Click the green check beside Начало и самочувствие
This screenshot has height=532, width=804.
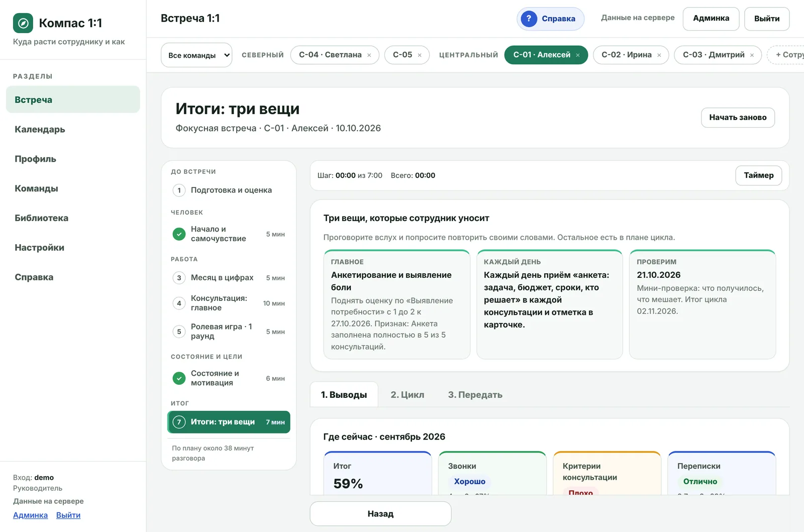pyautogui.click(x=179, y=234)
